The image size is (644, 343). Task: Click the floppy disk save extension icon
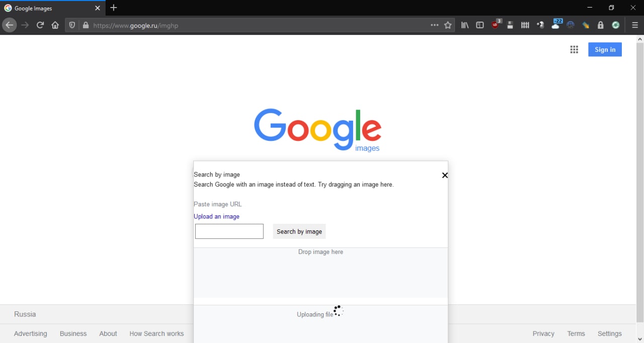click(510, 25)
